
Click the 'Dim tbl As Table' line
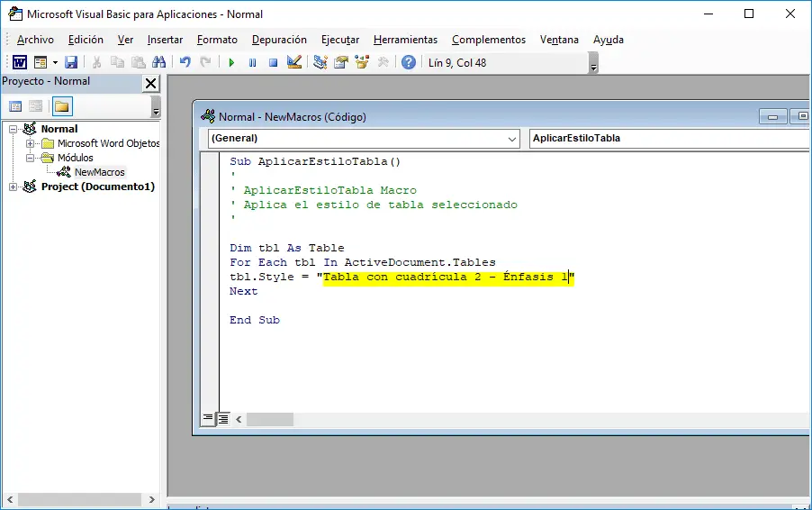[x=287, y=248]
